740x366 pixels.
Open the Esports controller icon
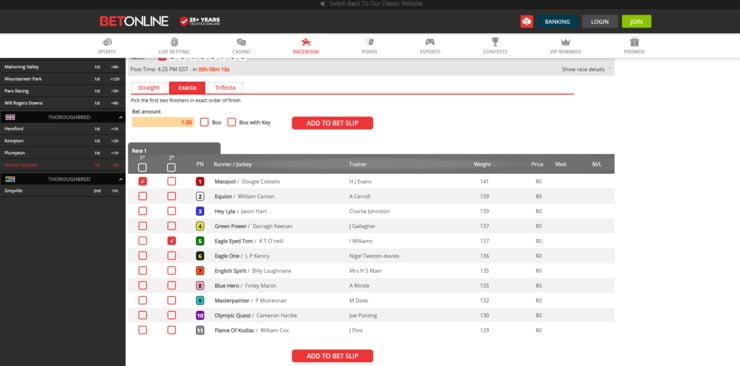[x=430, y=42]
